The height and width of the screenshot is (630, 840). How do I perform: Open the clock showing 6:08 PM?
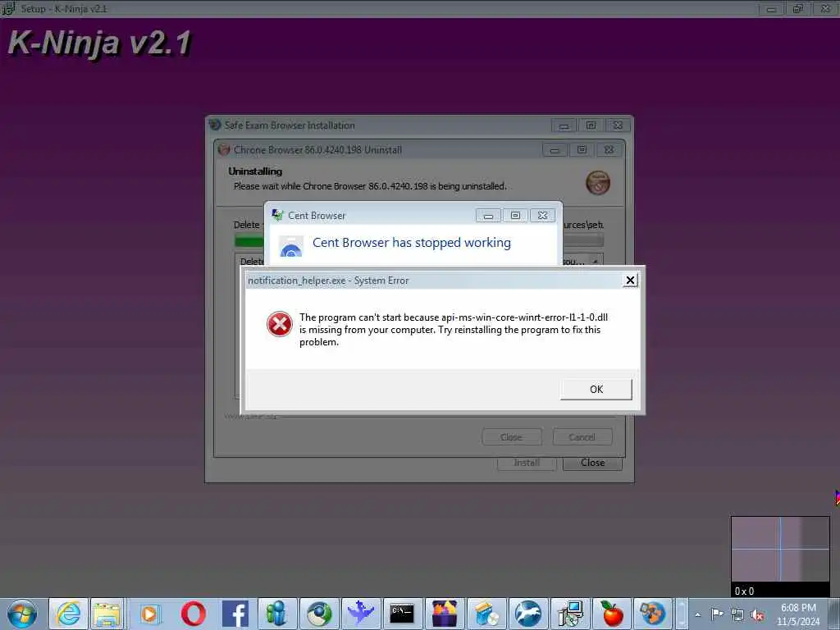point(798,614)
